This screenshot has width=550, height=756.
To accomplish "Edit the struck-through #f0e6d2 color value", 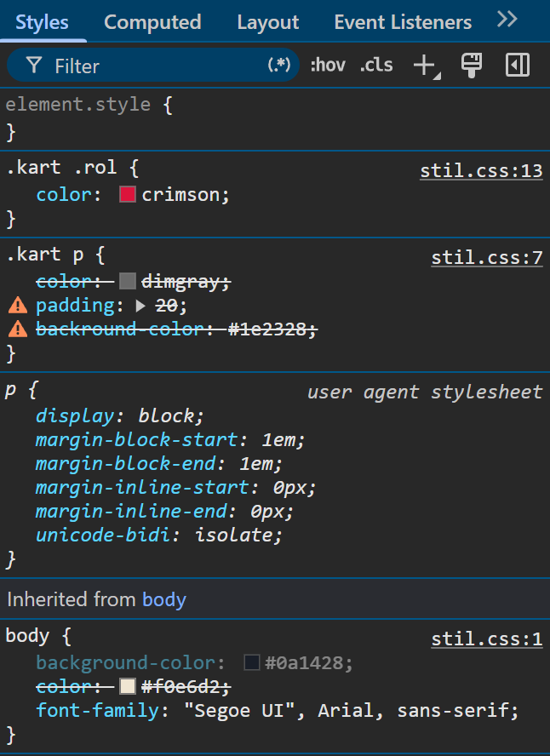I will click(180, 686).
